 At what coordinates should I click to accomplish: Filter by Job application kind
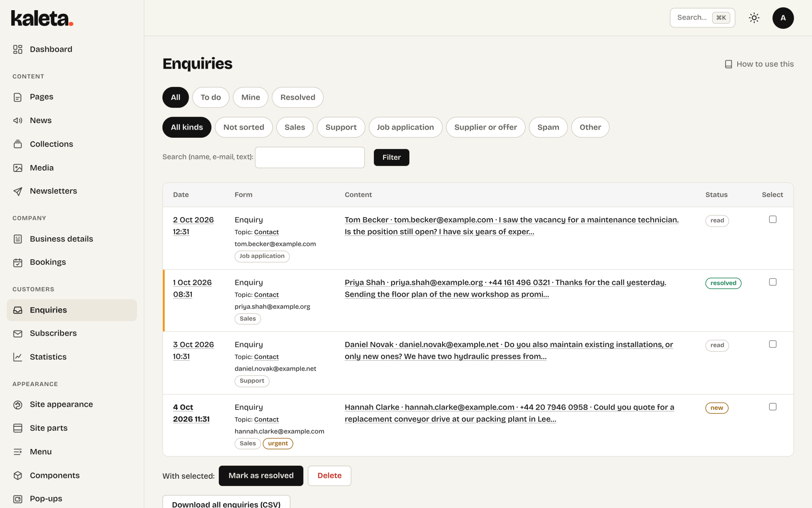405,127
